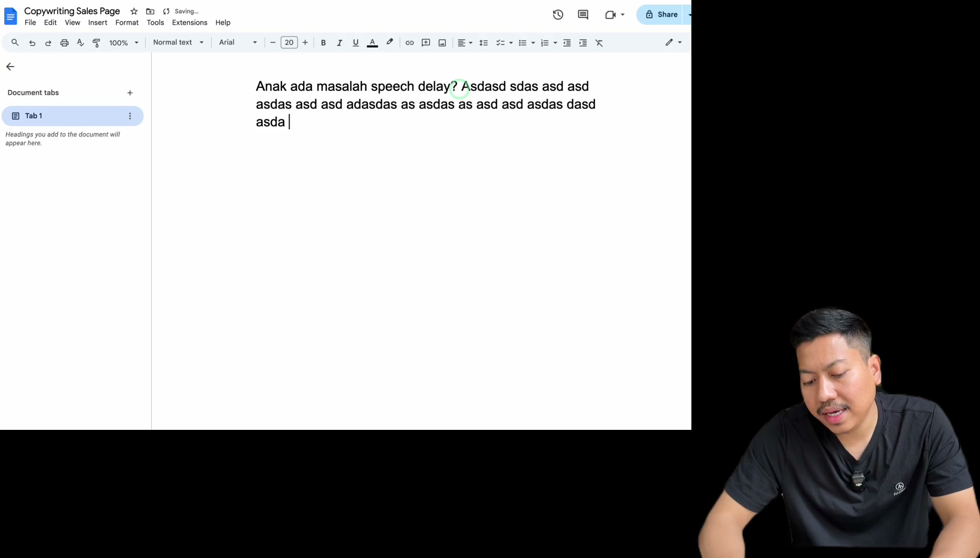Screen dimensions: 980x558
Task: Print the document
Action: pos(65,43)
